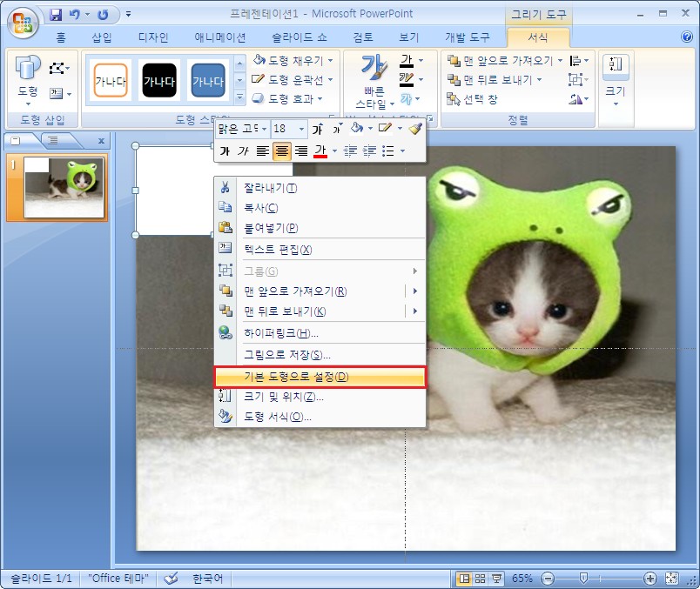The width and height of the screenshot is (700, 589).
Task: Toggle center alignment in mini toolbar
Action: 281,151
